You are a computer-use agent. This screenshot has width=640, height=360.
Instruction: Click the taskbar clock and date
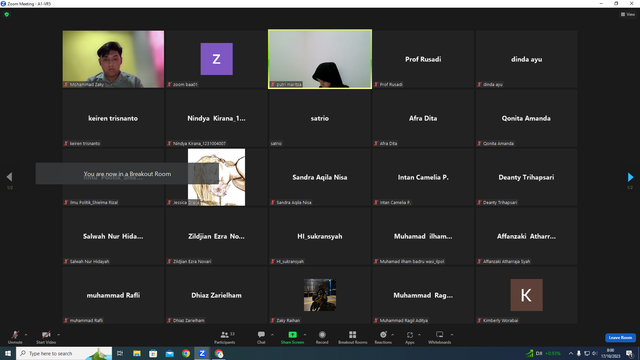pyautogui.click(x=610, y=353)
